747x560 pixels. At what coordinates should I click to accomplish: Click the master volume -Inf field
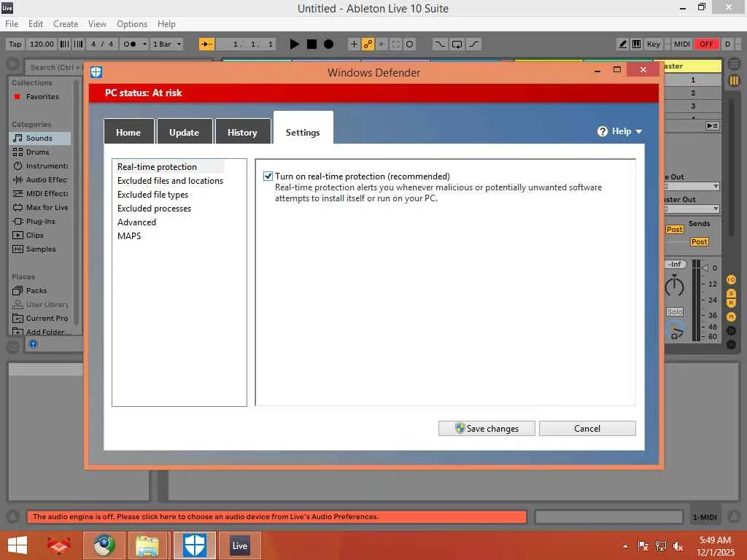pos(675,264)
